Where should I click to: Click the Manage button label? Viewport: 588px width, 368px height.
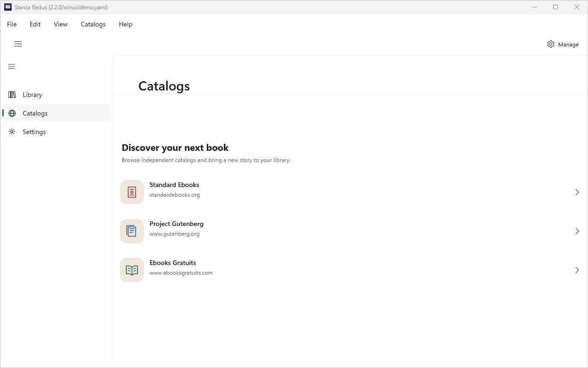pyautogui.click(x=568, y=45)
